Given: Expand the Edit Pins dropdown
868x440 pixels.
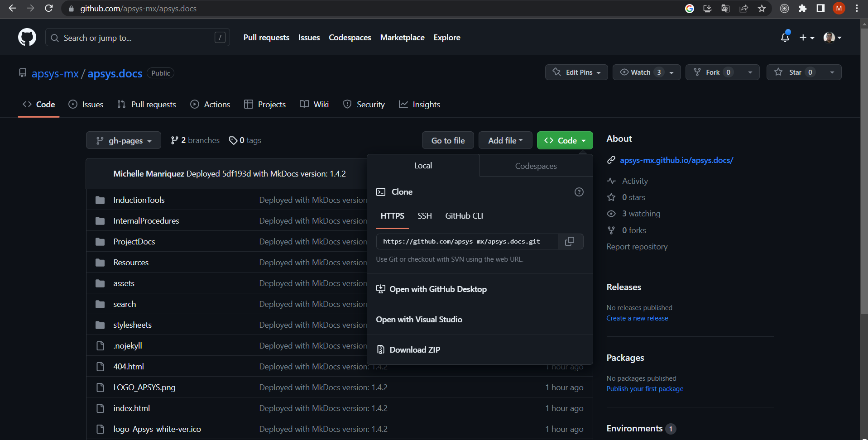Looking at the screenshot, I should pos(576,72).
